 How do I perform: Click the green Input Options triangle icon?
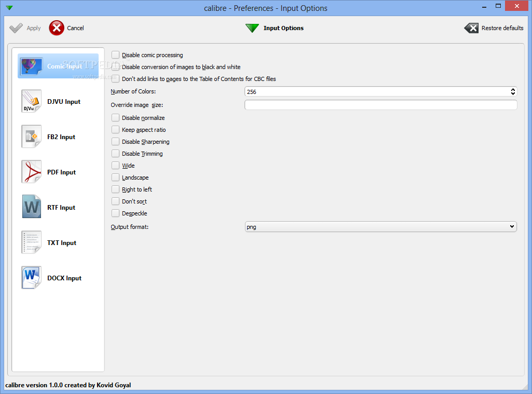coord(252,28)
